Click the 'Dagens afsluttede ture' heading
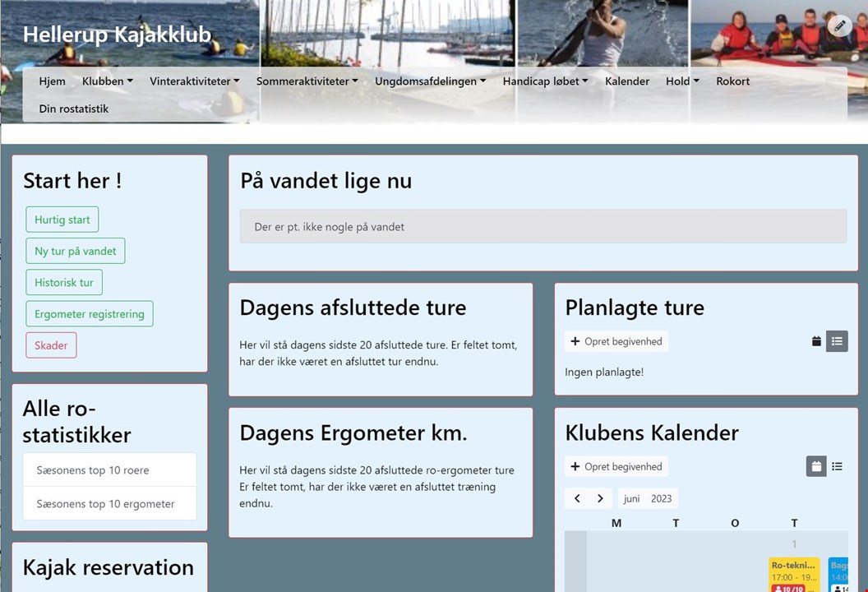 click(353, 308)
